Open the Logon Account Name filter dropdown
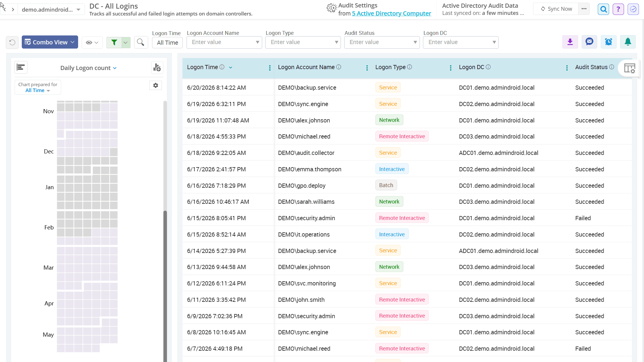Screen dimensions: 644x362 [x=224, y=42]
